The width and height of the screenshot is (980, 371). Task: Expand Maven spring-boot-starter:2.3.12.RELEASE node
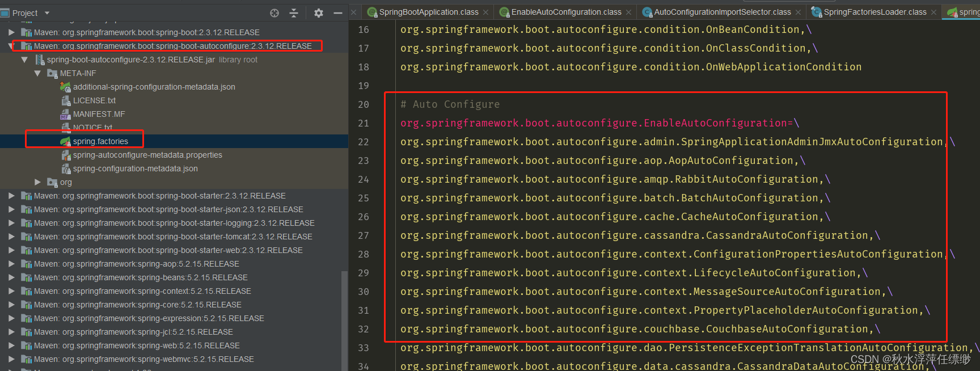(11, 196)
